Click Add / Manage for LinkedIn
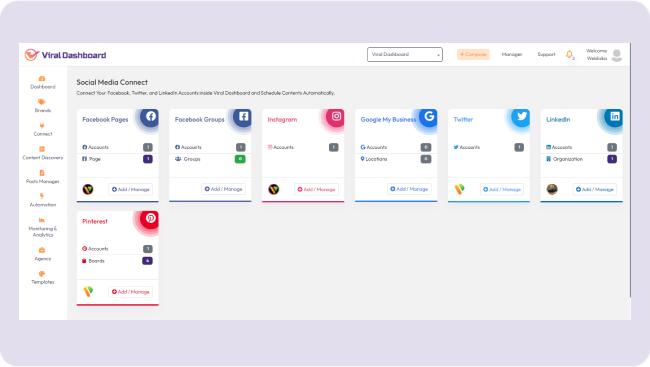This screenshot has height=367, width=650. pos(595,190)
